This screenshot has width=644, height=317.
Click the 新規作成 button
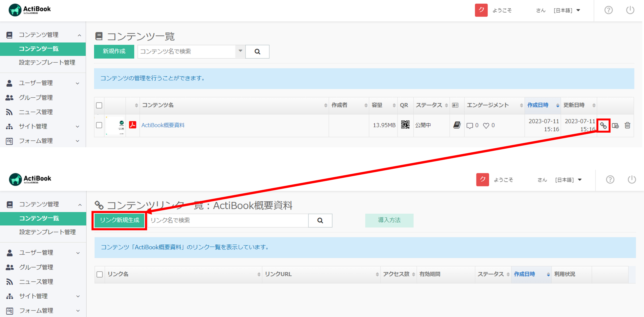(114, 52)
